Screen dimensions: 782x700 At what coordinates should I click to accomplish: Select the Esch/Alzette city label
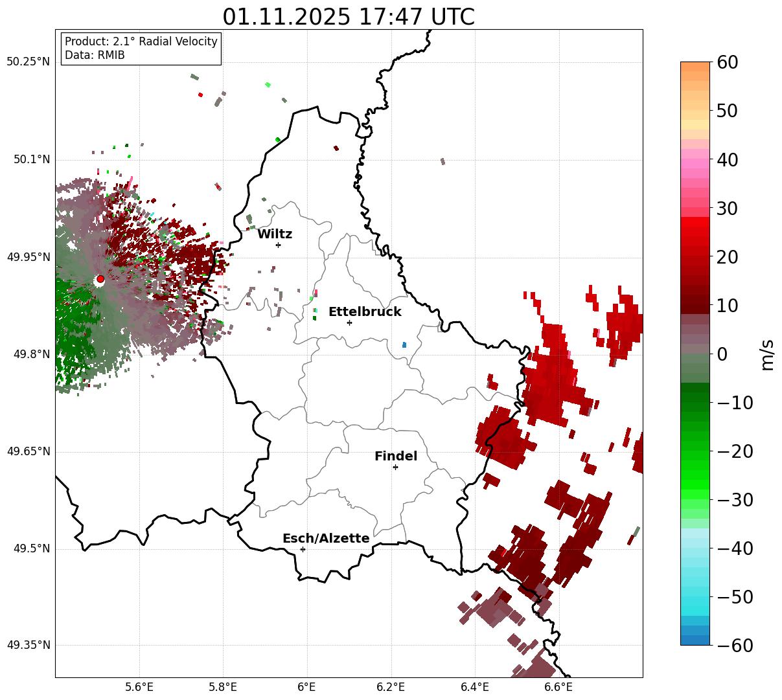point(326,539)
